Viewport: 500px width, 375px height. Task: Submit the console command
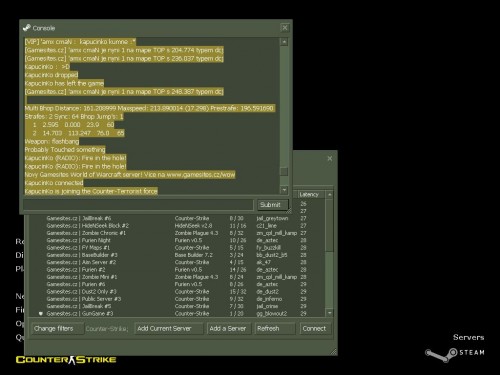pyautogui.click(x=272, y=205)
